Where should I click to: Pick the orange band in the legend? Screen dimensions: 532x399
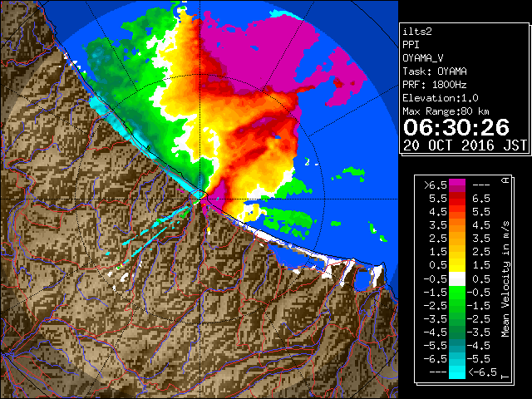point(457,225)
